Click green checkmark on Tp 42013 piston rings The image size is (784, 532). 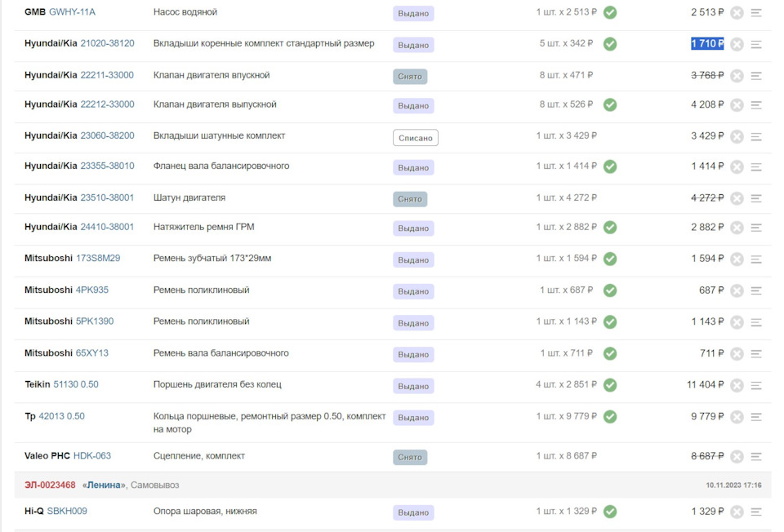click(610, 416)
